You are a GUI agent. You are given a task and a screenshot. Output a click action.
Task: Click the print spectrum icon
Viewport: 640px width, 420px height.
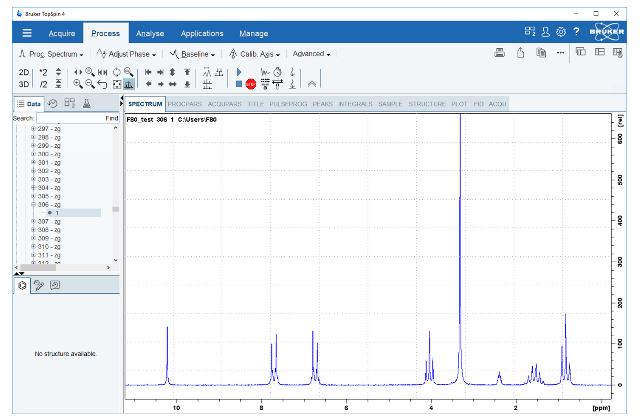pos(499,53)
